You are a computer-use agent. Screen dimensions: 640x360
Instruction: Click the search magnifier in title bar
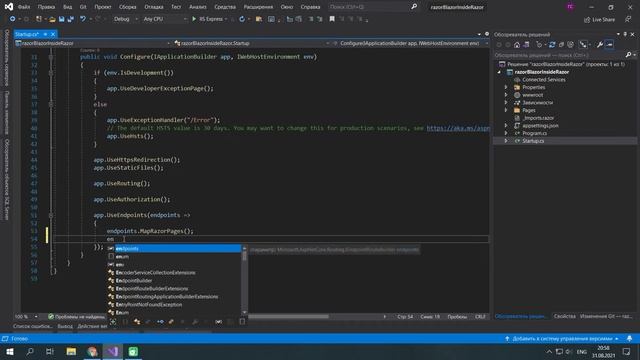(x=414, y=7)
